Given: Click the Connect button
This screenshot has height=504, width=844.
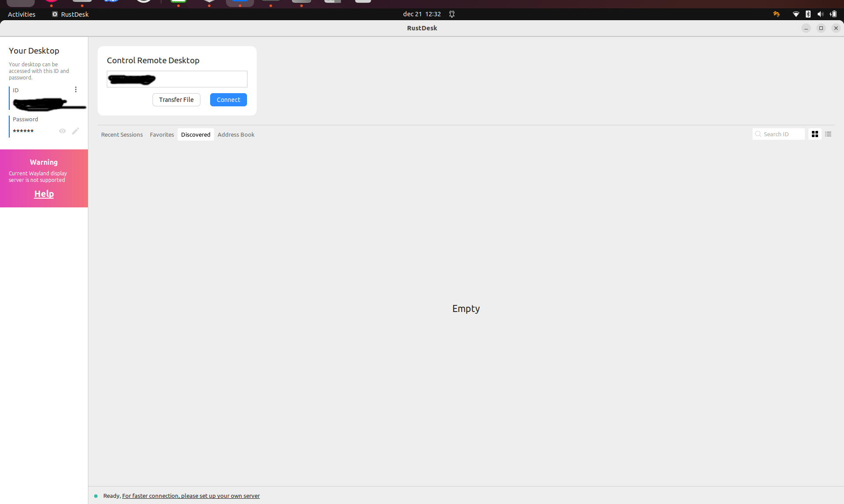Looking at the screenshot, I should (x=228, y=100).
